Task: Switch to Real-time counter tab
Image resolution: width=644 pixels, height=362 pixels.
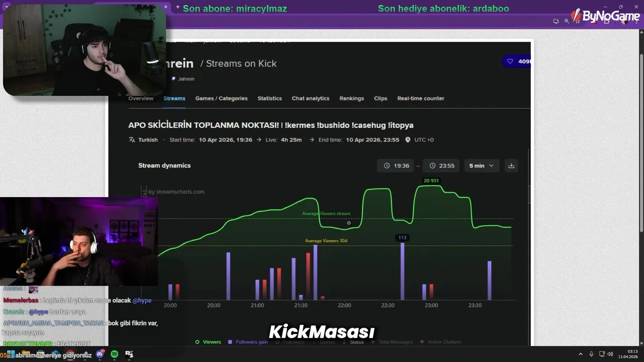Action: coord(421,98)
